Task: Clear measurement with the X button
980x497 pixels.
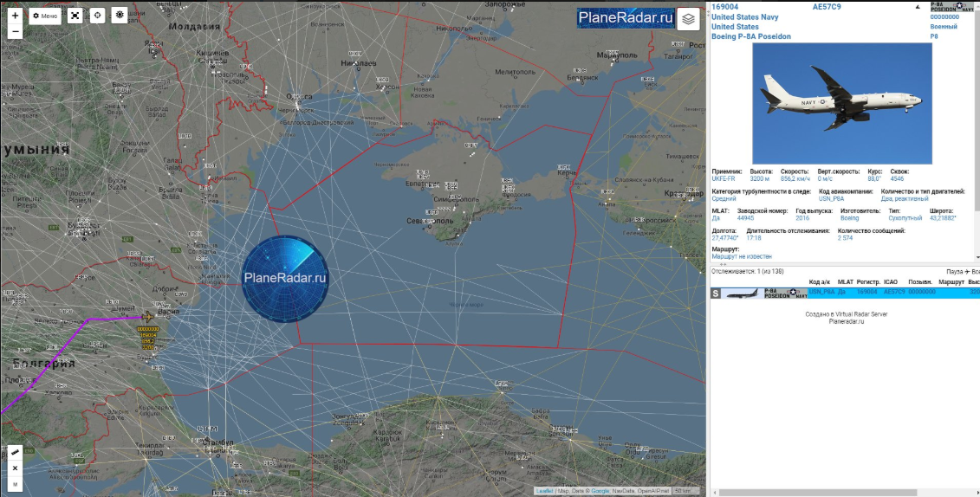Action: point(15,468)
